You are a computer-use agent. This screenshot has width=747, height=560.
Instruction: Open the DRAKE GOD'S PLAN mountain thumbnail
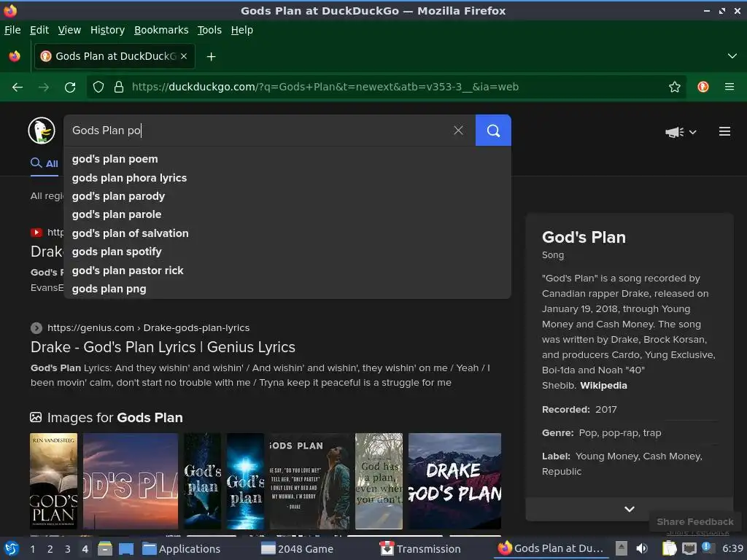454,481
